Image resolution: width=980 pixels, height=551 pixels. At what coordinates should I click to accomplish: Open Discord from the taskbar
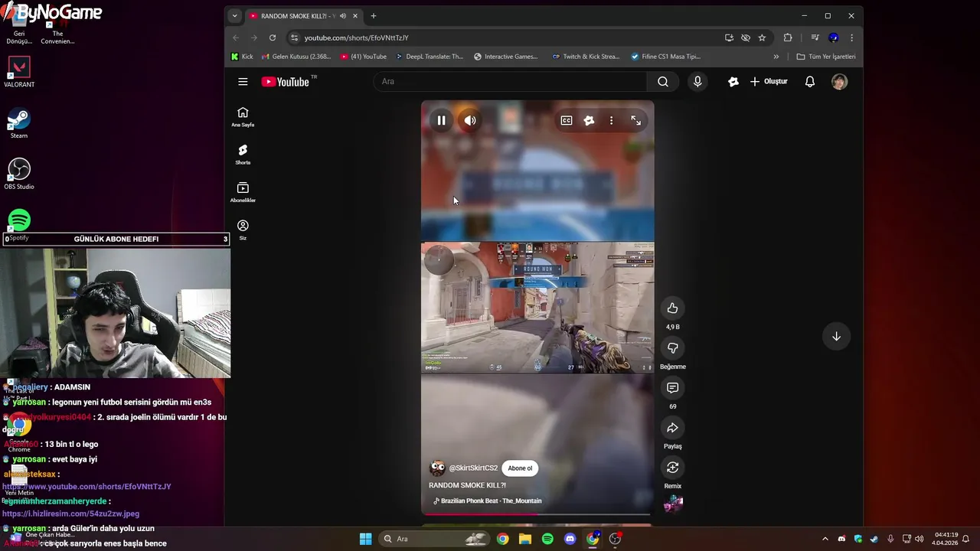click(570, 539)
